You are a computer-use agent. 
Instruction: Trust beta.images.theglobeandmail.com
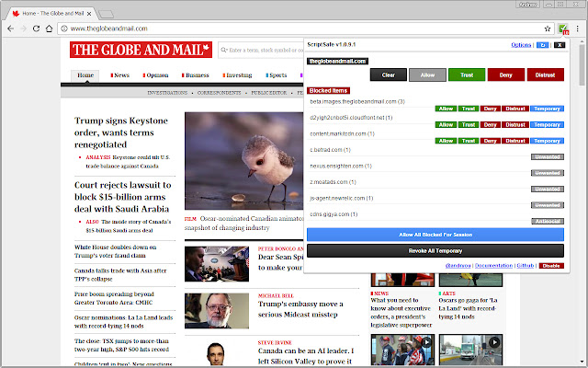(x=469, y=109)
